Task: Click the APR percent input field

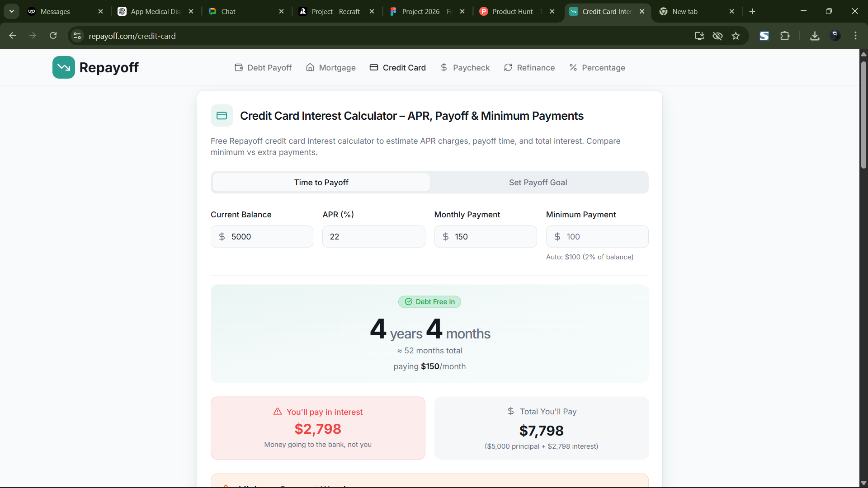Action: pos(373,237)
